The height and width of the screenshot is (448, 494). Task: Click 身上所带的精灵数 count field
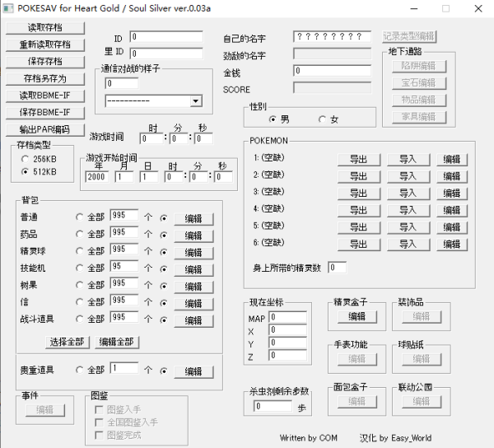tap(337, 268)
